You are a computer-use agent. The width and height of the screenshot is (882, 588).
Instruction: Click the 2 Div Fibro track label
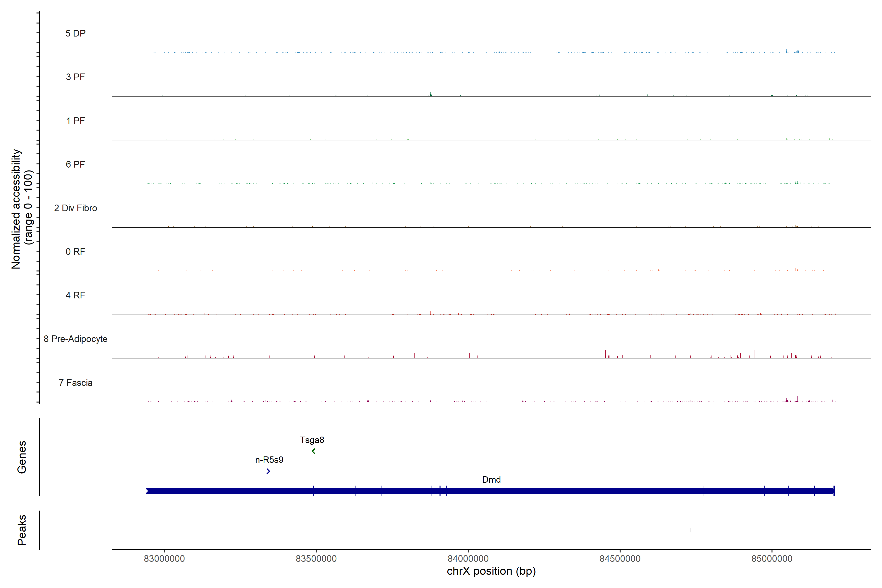(75, 208)
